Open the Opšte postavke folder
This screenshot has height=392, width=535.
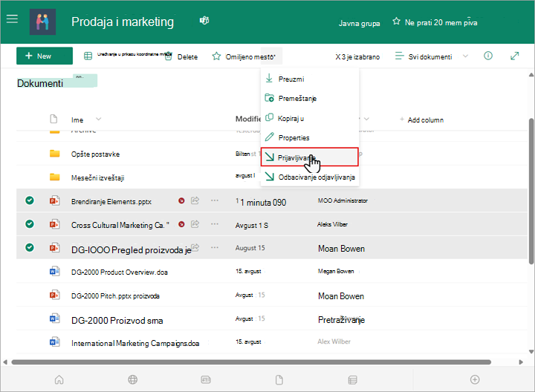coord(95,154)
